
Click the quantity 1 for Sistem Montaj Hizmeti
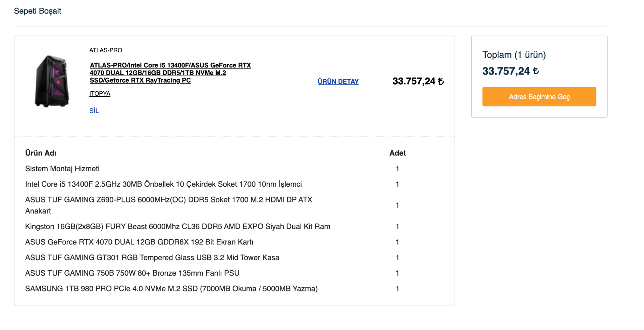pos(397,169)
